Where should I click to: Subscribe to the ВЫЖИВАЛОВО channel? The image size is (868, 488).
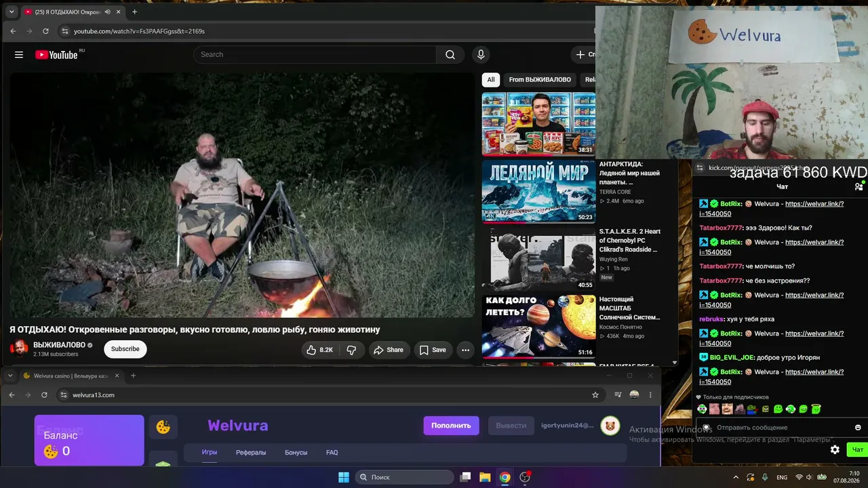125,349
